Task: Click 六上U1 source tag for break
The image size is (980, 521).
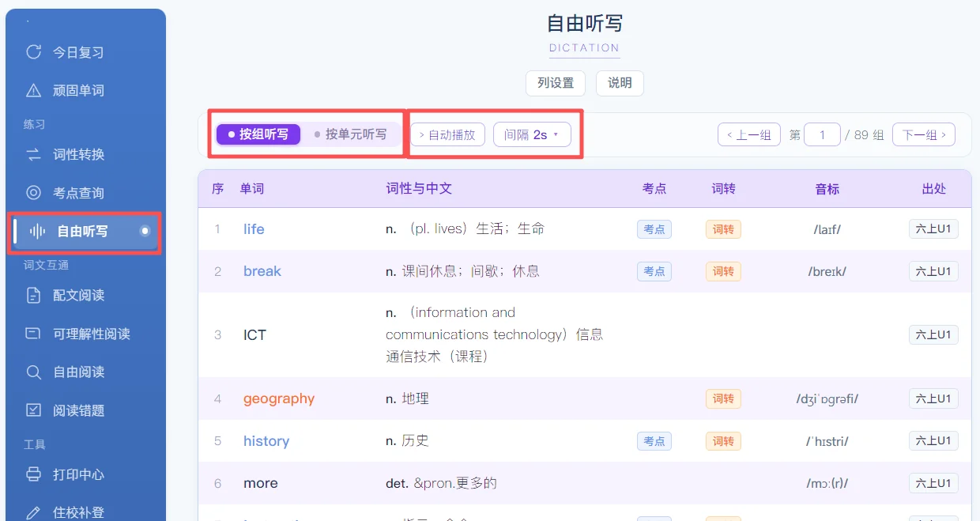Action: [933, 271]
